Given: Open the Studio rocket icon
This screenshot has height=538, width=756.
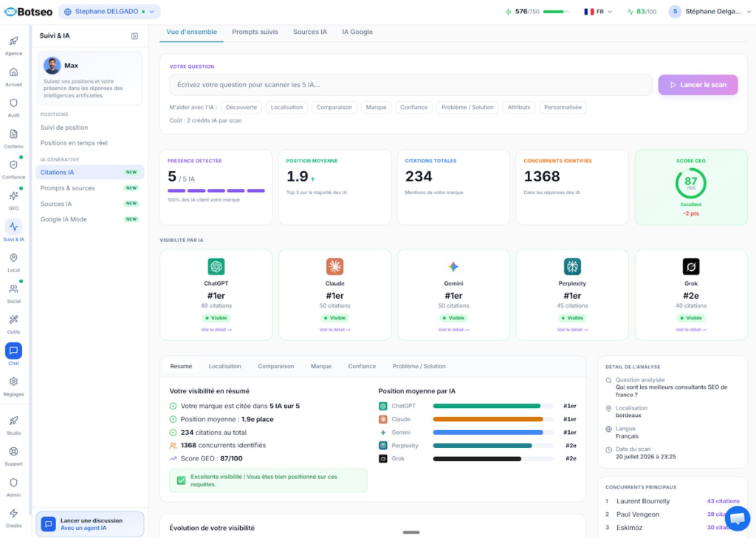Looking at the screenshot, I should pos(13,421).
